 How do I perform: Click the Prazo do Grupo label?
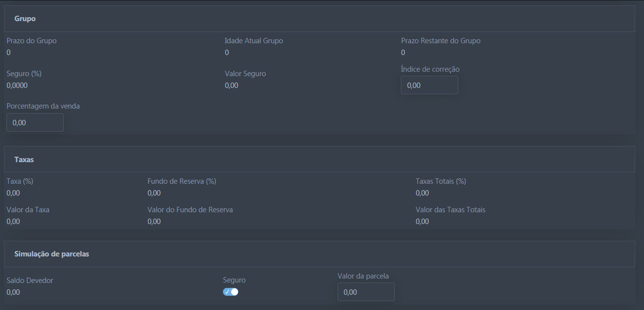click(x=31, y=41)
